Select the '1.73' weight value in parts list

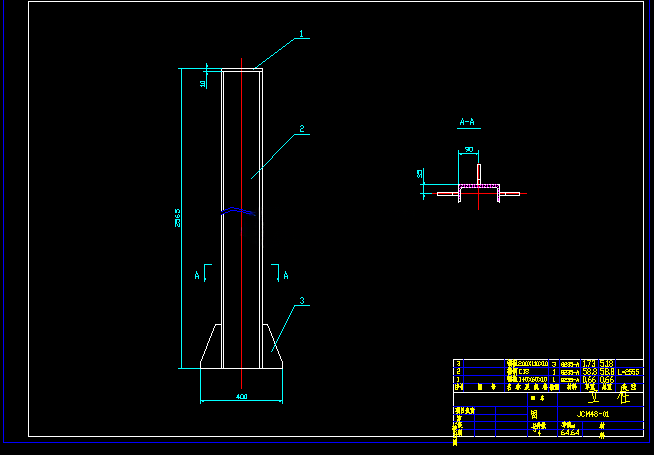pos(589,364)
